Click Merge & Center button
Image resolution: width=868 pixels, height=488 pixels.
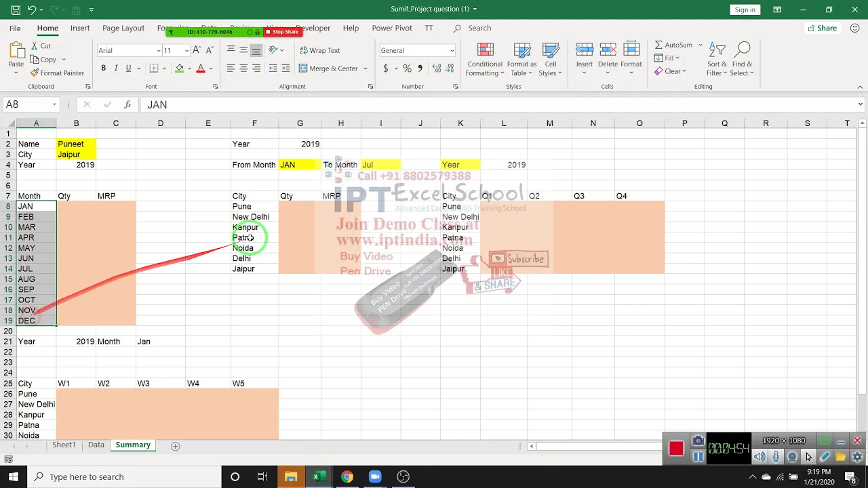(x=329, y=68)
